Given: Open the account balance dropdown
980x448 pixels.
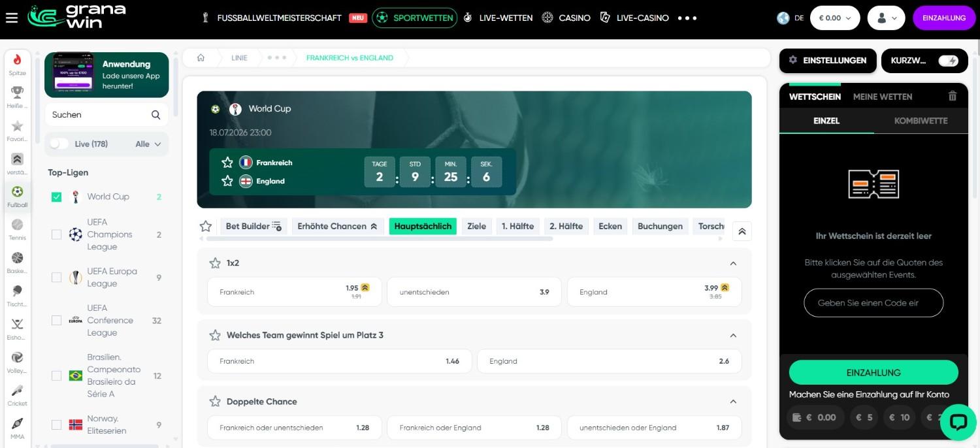Looking at the screenshot, I should [x=835, y=18].
